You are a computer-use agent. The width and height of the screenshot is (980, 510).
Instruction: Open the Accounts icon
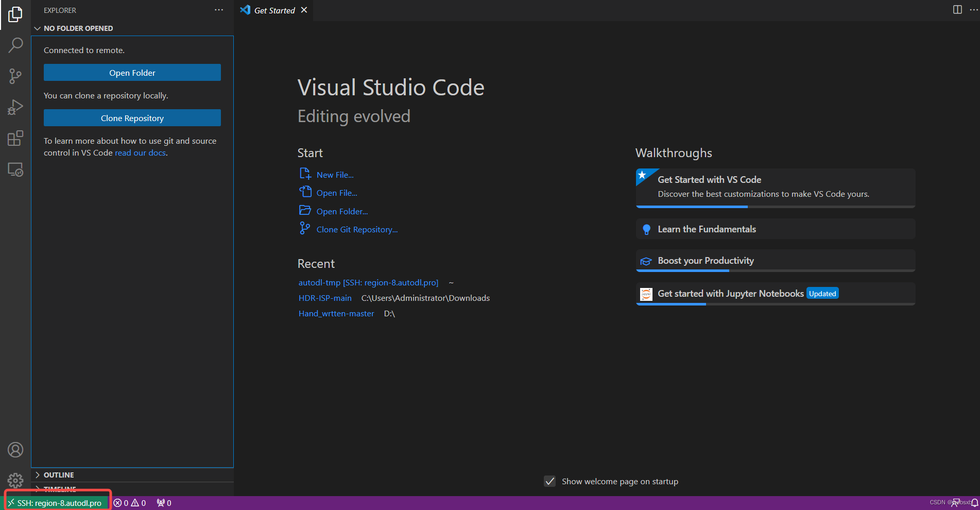[15, 450]
